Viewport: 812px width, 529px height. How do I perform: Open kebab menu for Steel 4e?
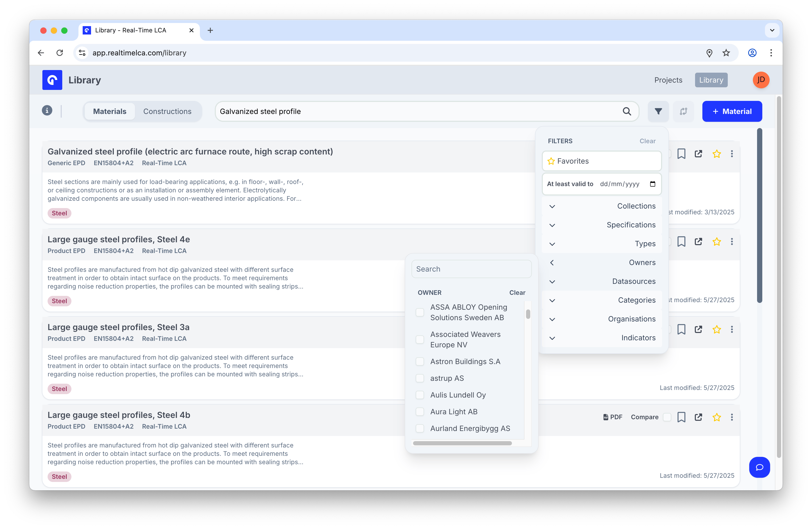coord(732,242)
